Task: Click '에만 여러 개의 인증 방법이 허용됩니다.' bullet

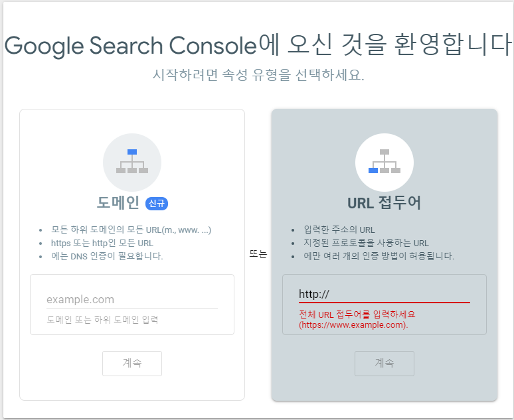Action: click(x=379, y=256)
